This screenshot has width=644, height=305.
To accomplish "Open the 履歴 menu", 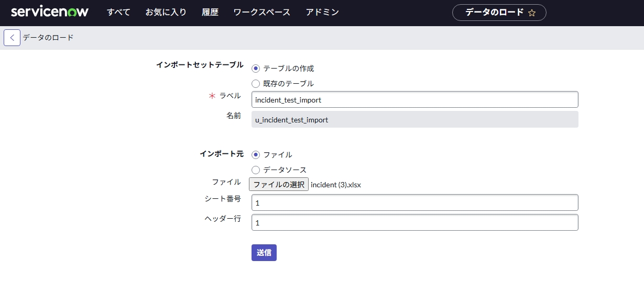I will (210, 12).
